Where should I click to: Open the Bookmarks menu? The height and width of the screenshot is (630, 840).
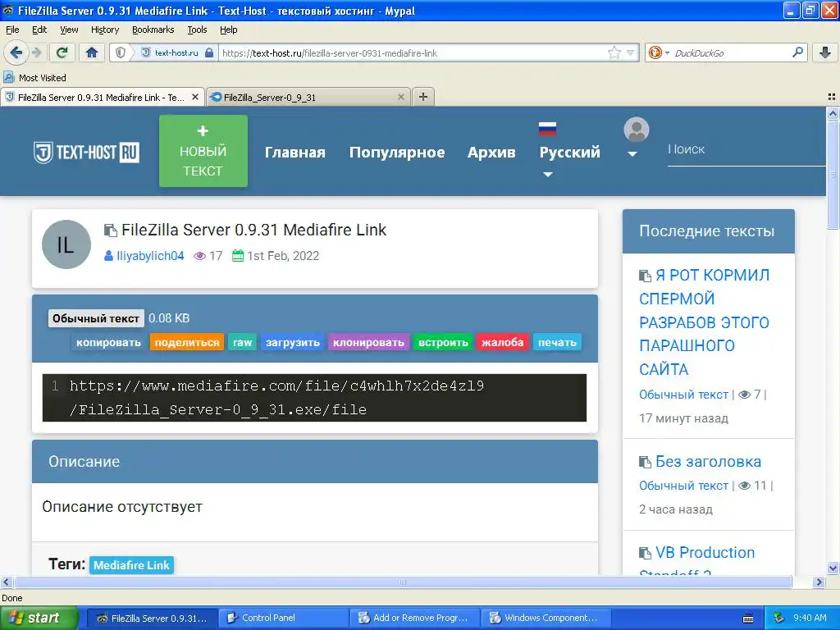pos(153,30)
